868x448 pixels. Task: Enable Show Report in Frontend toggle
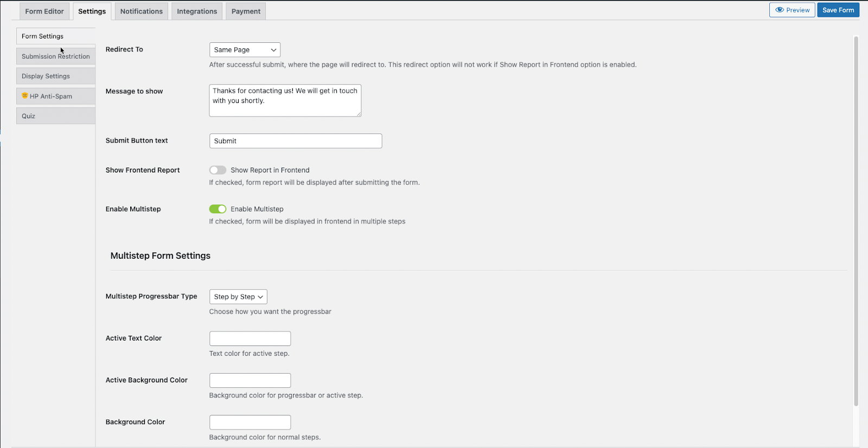point(218,170)
